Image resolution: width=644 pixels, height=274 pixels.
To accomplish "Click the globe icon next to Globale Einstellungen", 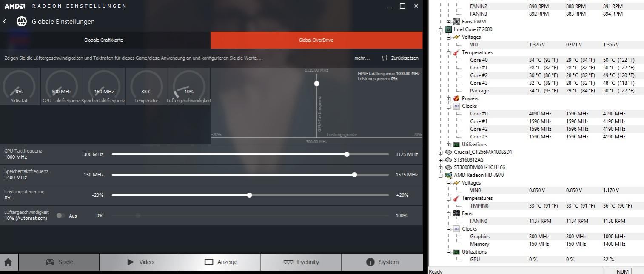I will [21, 21].
